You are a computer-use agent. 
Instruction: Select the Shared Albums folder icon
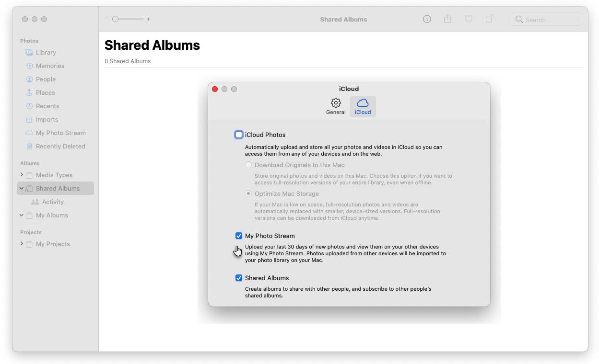coord(29,189)
